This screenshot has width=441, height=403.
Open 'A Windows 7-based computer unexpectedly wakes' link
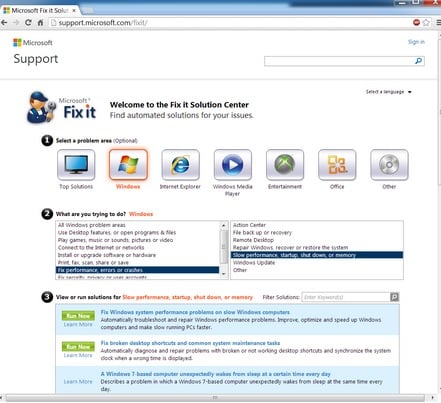tap(216, 374)
